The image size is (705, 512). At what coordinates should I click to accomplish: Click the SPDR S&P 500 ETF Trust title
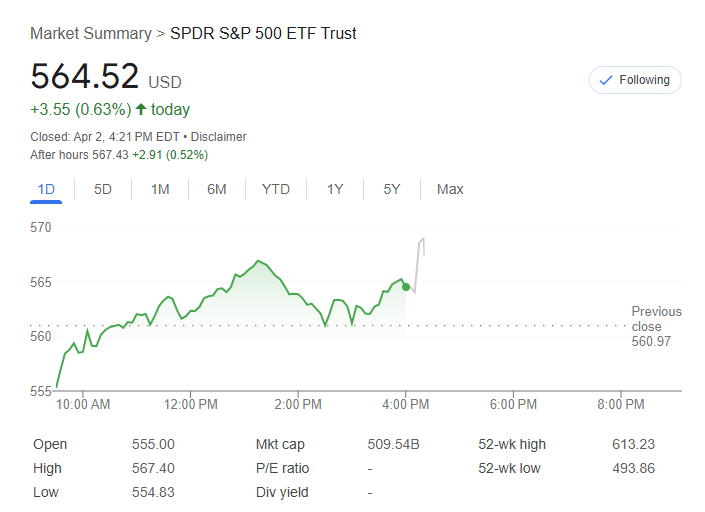coord(263,34)
